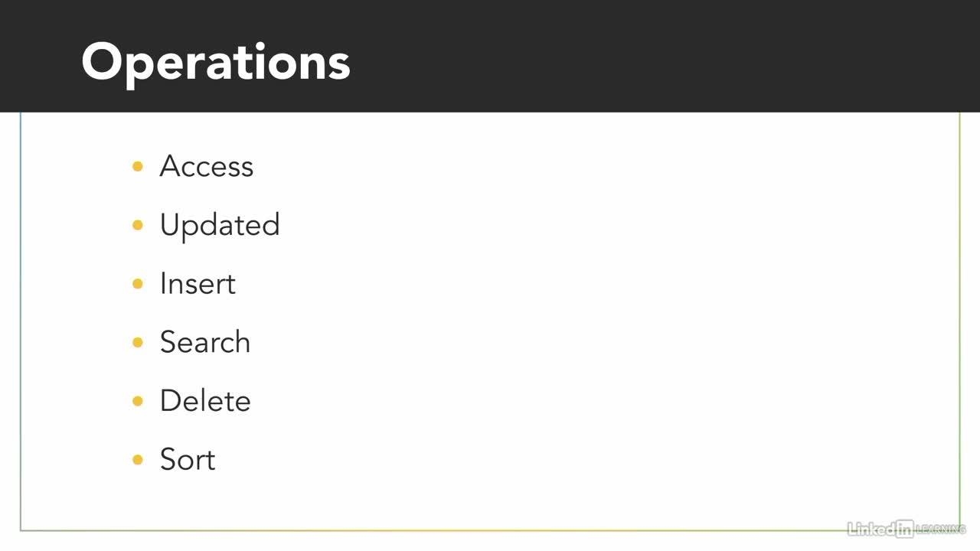Select the Sort list item text
980x551 pixels.
point(187,460)
